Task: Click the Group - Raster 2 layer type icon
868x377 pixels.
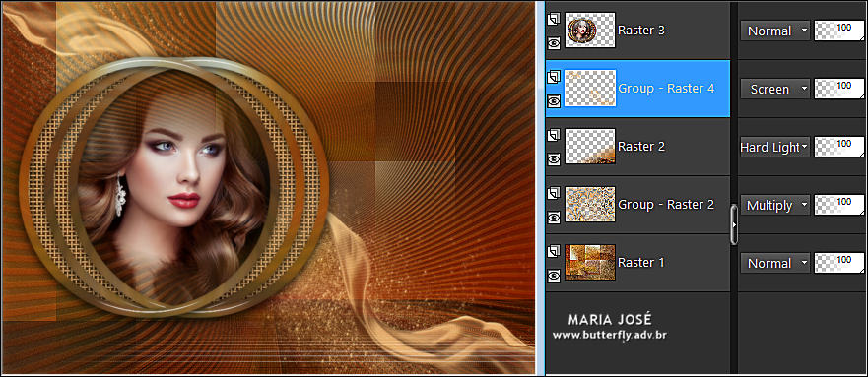Action: [x=554, y=194]
